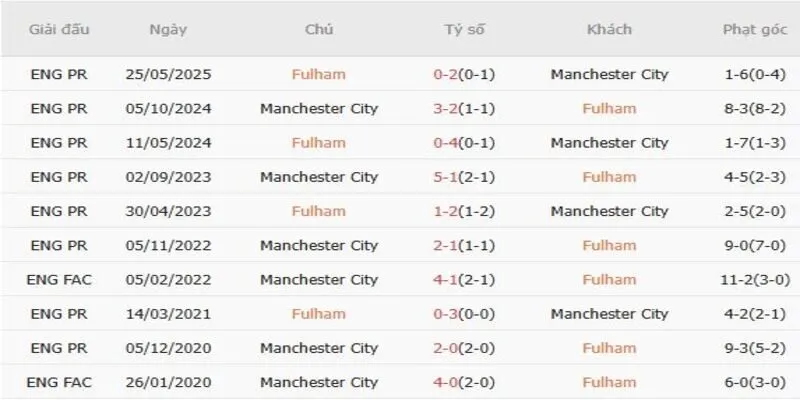The width and height of the screenshot is (800, 400).
Task: Select the ENG FAC label dated 05/02/2022
Action: point(61,279)
